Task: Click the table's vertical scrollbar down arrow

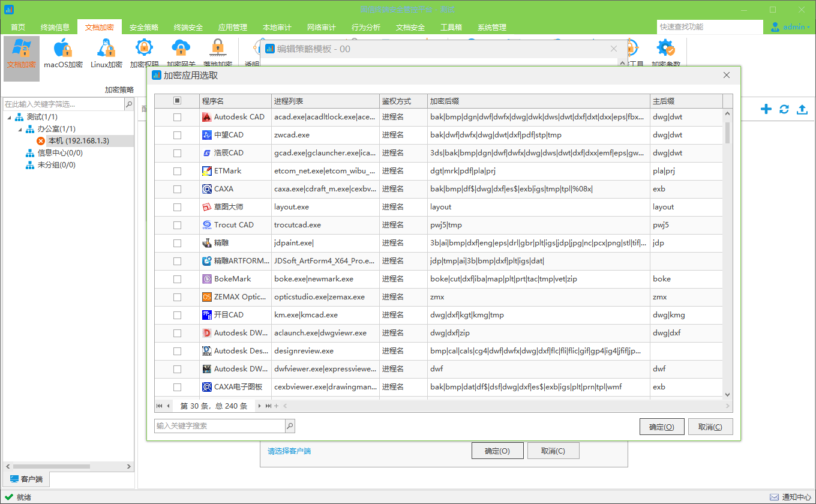Action: click(x=728, y=395)
